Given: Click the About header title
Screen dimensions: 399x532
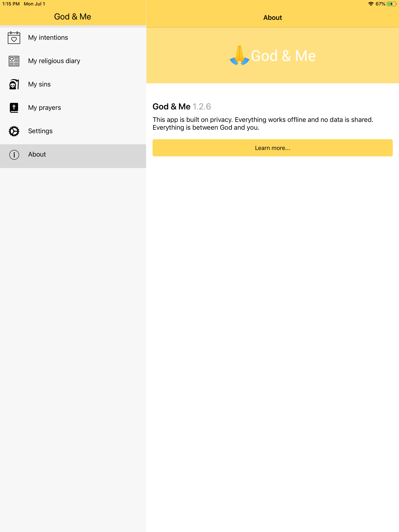Looking at the screenshot, I should 272,18.
